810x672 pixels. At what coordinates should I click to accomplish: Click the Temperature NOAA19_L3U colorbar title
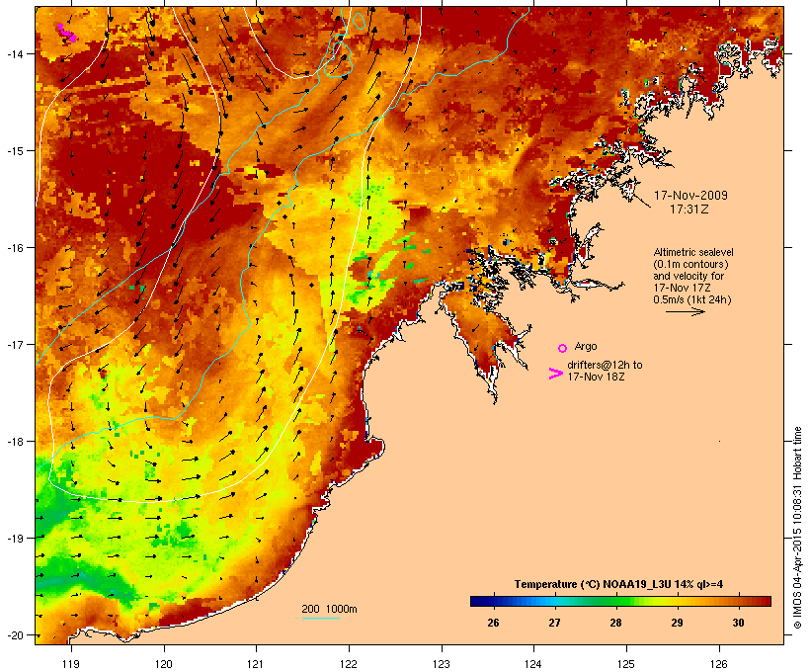[618, 584]
